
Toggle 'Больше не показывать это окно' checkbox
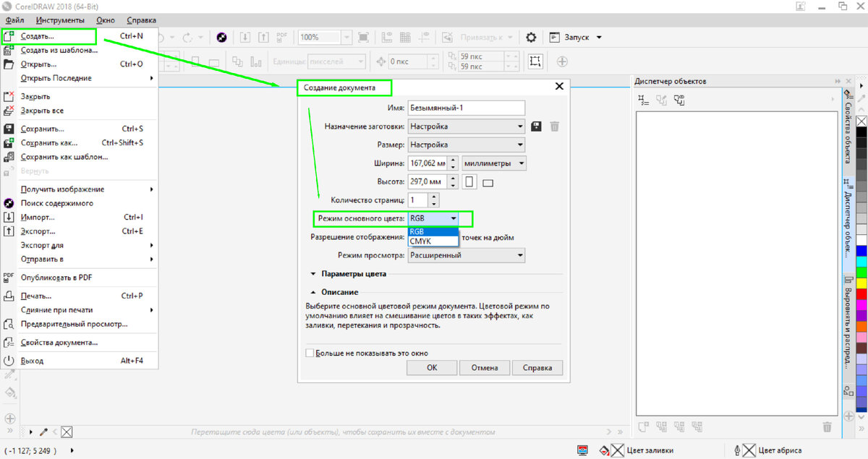coord(310,353)
